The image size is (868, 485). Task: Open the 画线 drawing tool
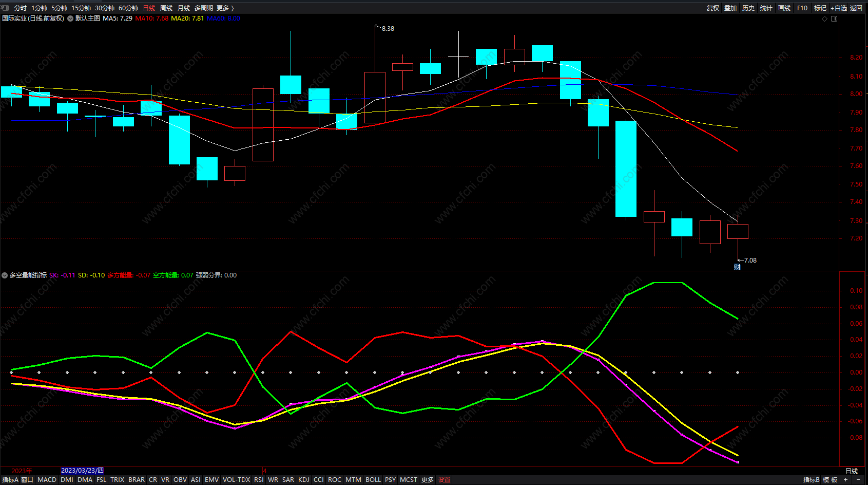pyautogui.click(x=784, y=8)
